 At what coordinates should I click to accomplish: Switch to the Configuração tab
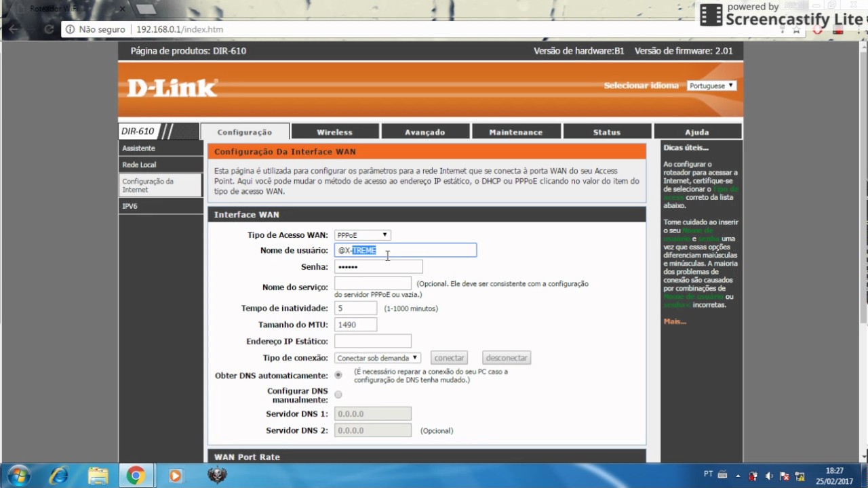pos(245,132)
